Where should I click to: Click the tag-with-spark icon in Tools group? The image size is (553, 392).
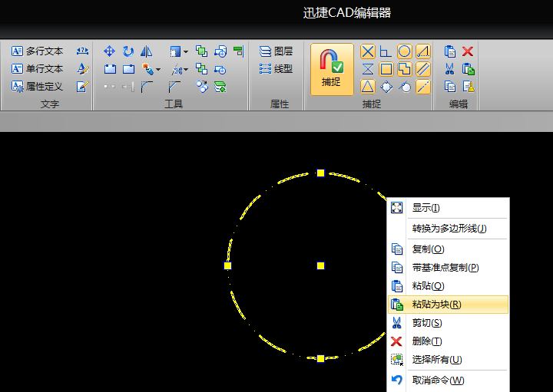click(147, 69)
